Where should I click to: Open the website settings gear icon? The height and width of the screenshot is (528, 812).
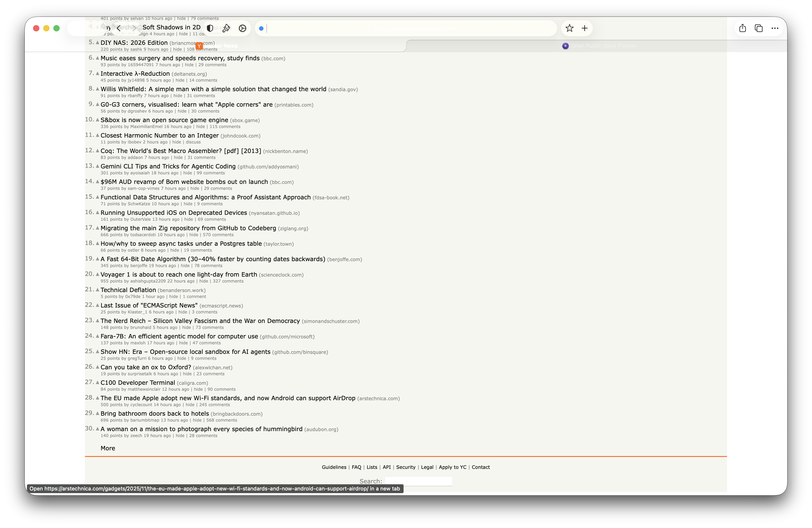click(242, 28)
